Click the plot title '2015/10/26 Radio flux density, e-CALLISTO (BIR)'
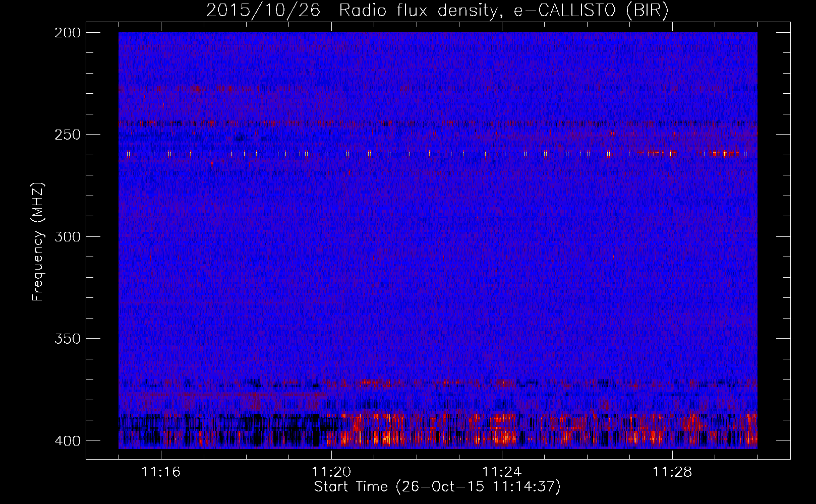Screen dimensions: 816x504 437,11
